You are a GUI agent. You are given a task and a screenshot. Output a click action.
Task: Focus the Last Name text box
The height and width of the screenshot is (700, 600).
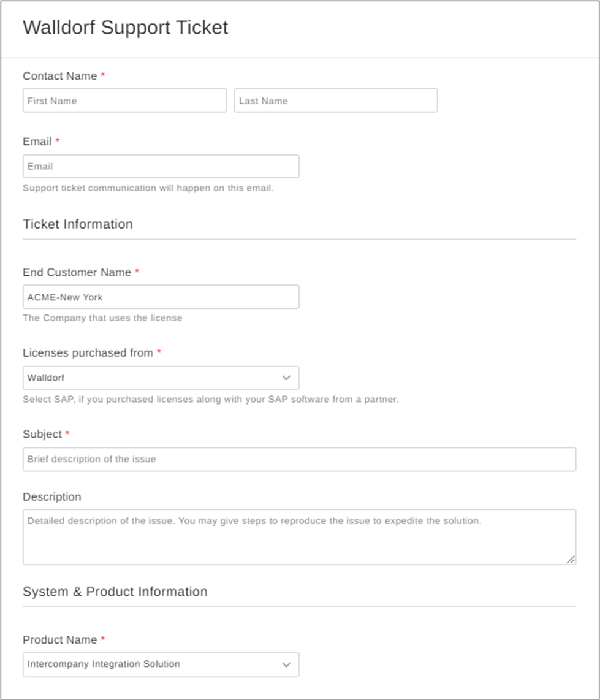(x=335, y=101)
